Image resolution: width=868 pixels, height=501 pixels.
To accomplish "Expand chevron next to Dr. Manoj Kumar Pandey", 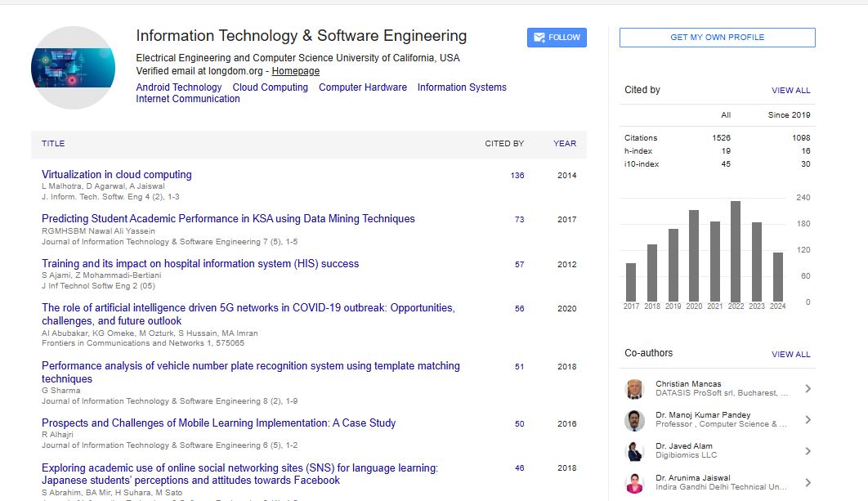I will click(x=808, y=420).
